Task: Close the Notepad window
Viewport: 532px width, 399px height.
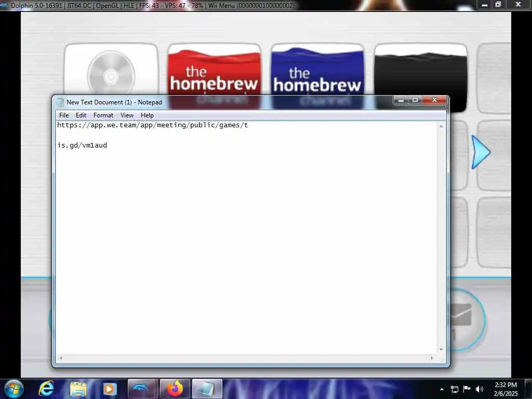Action: 435,100
